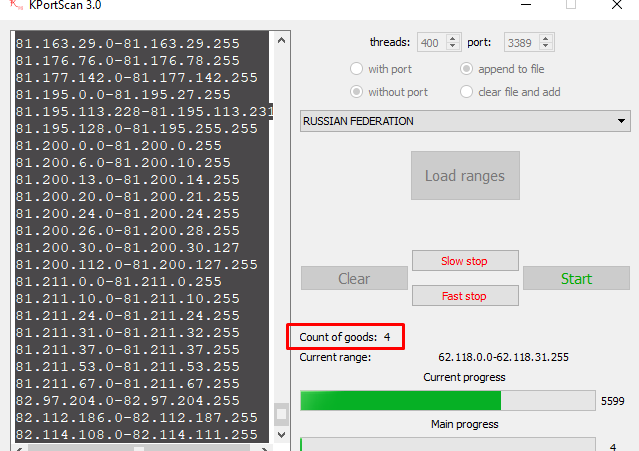This screenshot has height=451, width=639.
Task: Click the green Start button
Action: pos(575,279)
